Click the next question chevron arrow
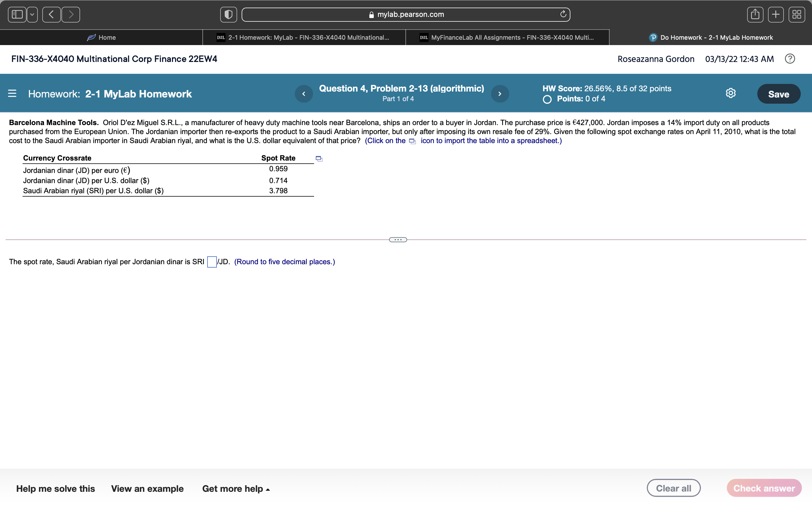This screenshot has width=812, height=507. tap(500, 94)
